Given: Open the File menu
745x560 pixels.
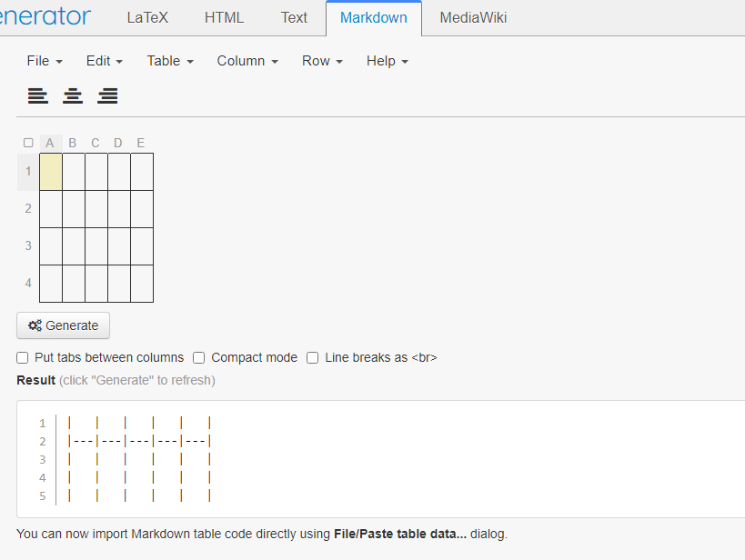Looking at the screenshot, I should coord(43,61).
